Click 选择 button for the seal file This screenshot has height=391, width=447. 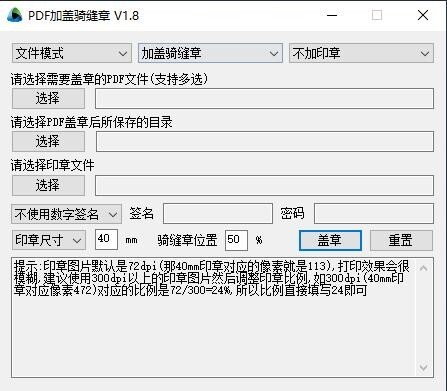point(48,185)
